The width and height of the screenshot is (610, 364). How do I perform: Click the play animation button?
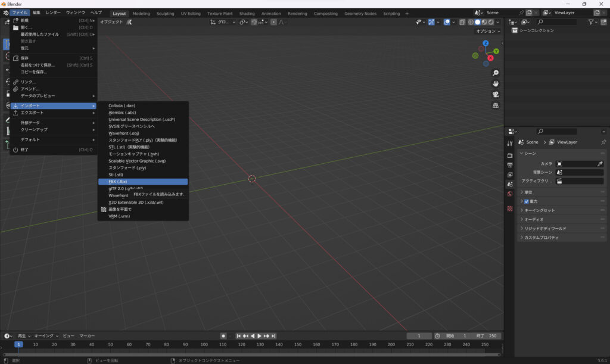click(x=259, y=336)
